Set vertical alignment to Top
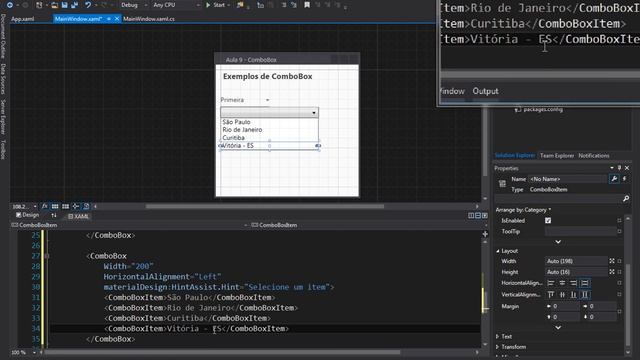 click(551, 295)
